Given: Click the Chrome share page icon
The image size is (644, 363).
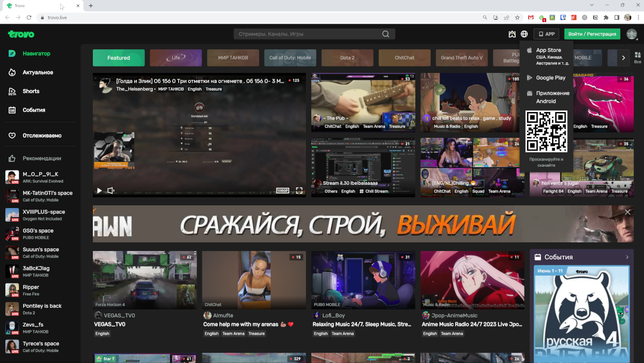Looking at the screenshot, I should pos(506,18).
